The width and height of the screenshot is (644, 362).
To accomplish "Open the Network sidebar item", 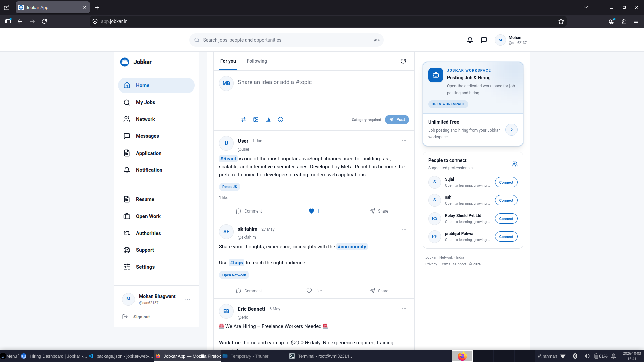I will (x=156, y=119).
